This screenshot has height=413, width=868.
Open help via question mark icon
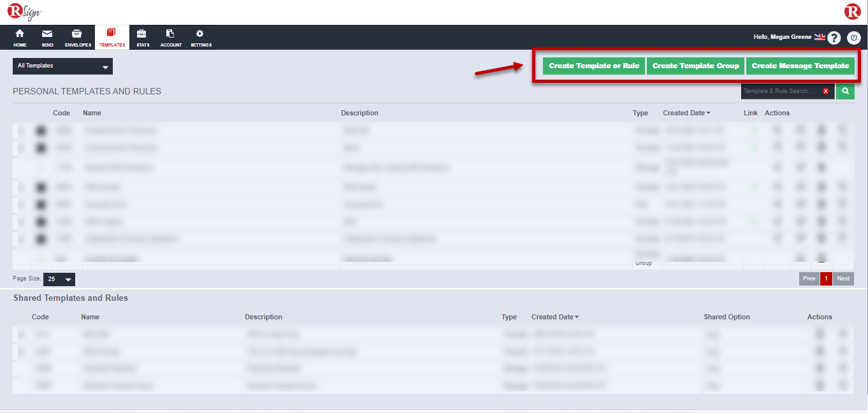tap(834, 38)
